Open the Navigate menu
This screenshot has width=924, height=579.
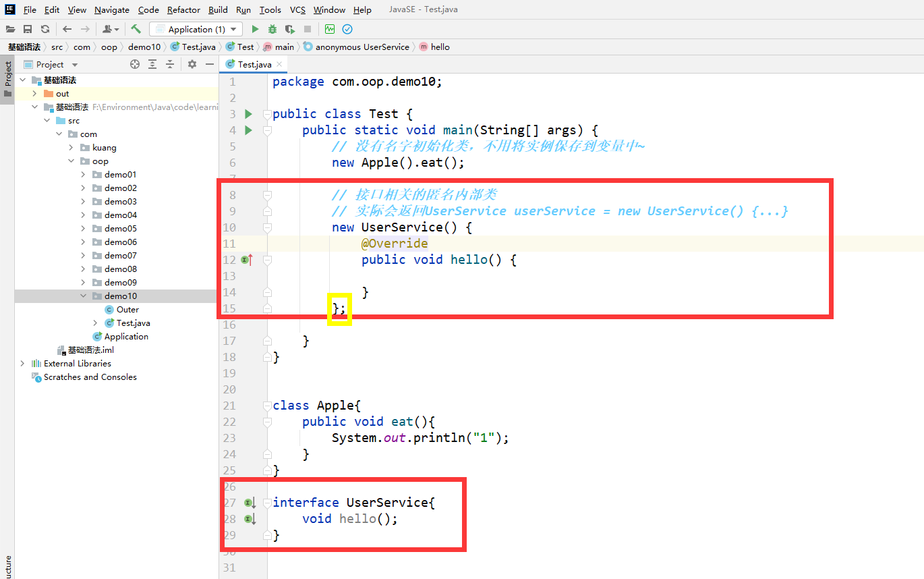pos(112,9)
